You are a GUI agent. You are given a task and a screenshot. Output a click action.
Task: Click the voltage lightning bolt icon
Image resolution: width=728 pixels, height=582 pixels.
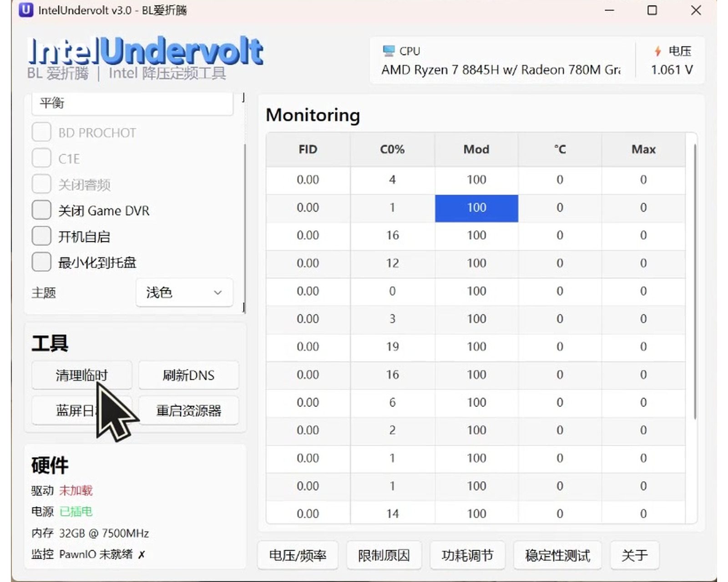click(x=657, y=51)
